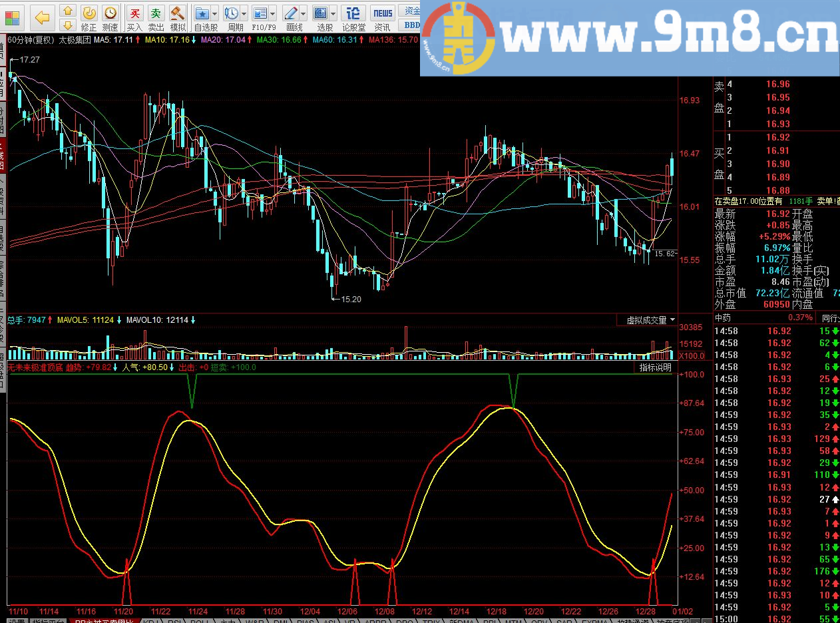This screenshot has height=623, width=840.
Task: Open the F10/F9 company info icon
Action: coord(260,13)
